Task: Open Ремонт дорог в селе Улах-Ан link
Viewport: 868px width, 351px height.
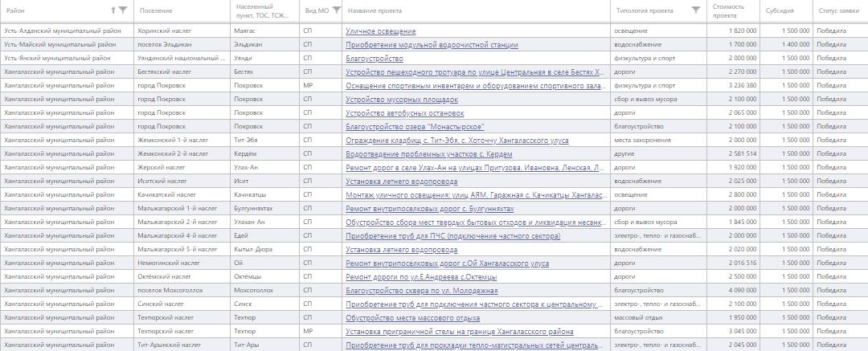Action: [x=476, y=168]
